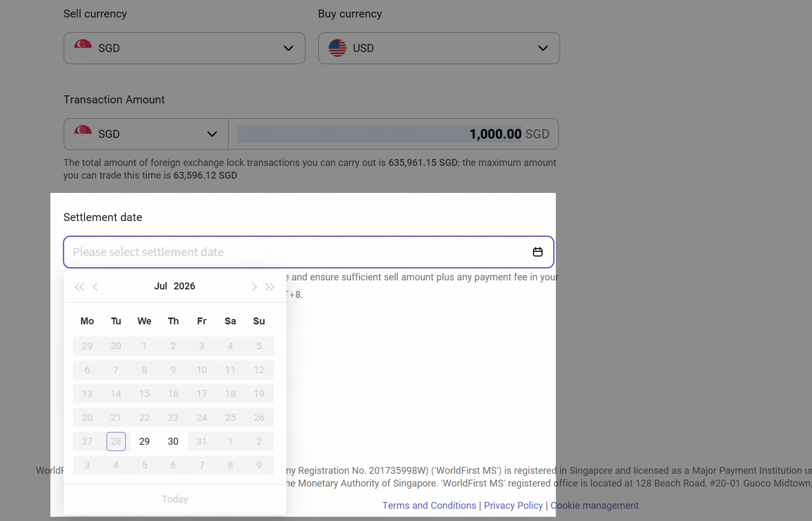The width and height of the screenshot is (812, 521).
Task: Click the Mo weekday header
Action: 88,321
